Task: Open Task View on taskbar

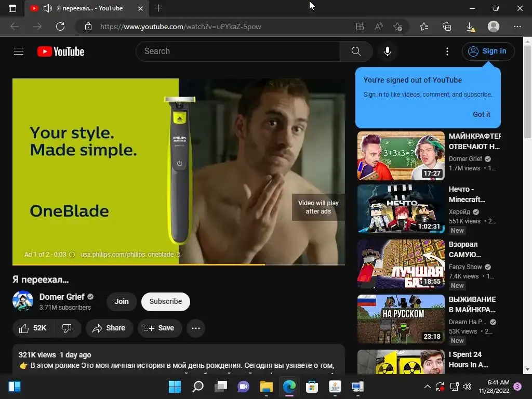Action: 221,387
